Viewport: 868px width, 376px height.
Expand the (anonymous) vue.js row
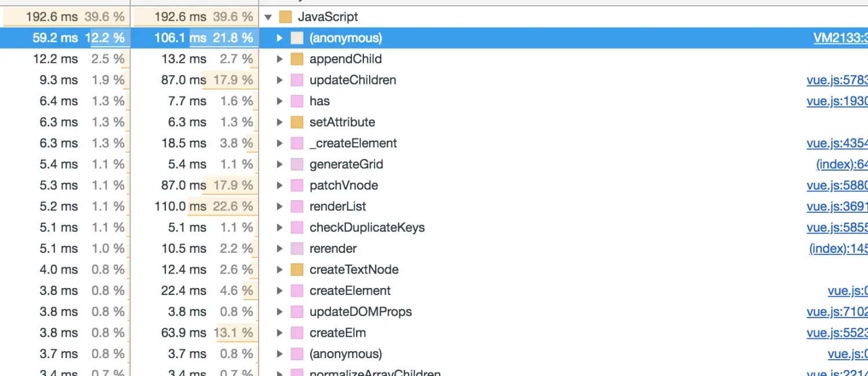point(279,354)
